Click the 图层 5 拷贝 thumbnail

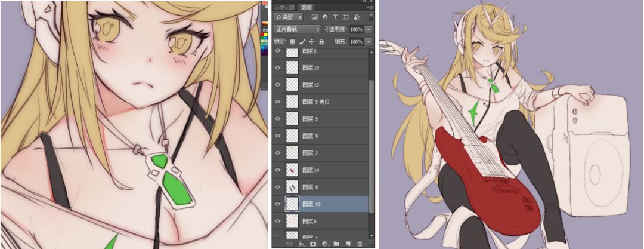[292, 102]
